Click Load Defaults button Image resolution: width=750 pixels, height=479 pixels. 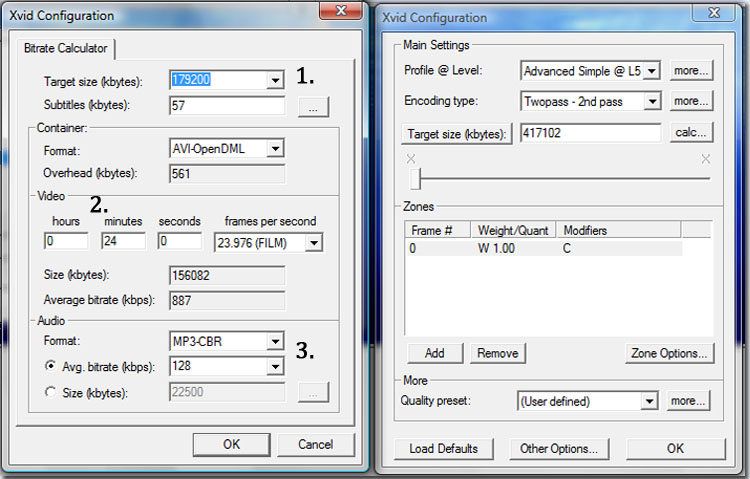443,449
